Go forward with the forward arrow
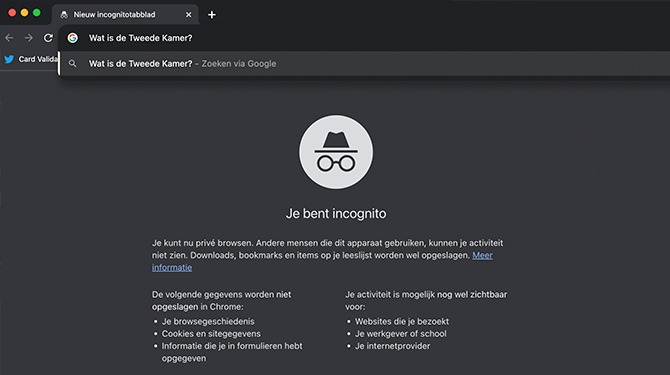Screen dimensions: 670x375 tap(29, 38)
